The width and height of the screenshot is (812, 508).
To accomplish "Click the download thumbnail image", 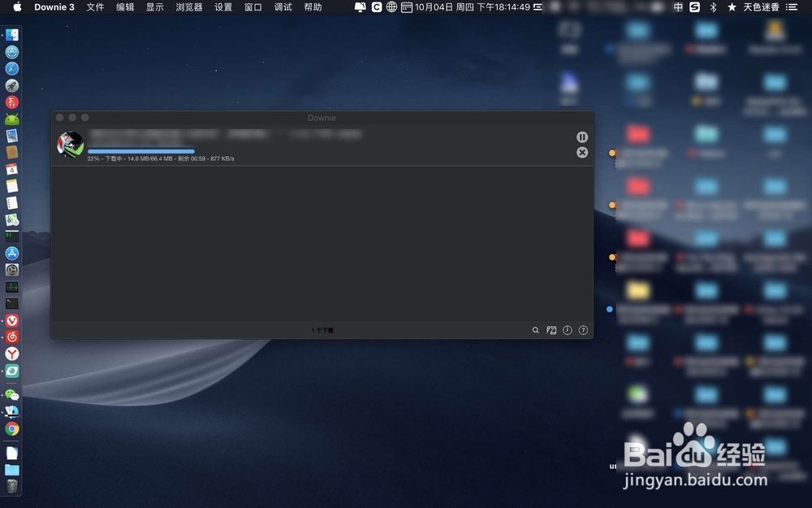I will (71, 145).
